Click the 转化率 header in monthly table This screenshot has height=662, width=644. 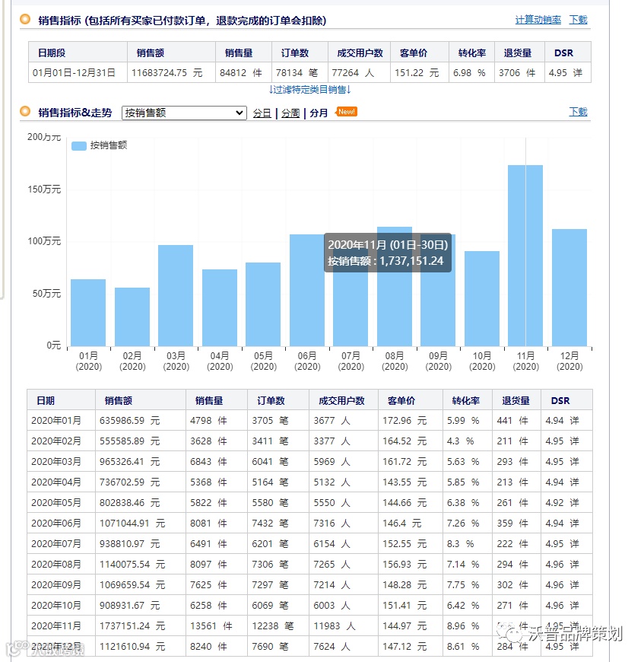[x=468, y=400]
